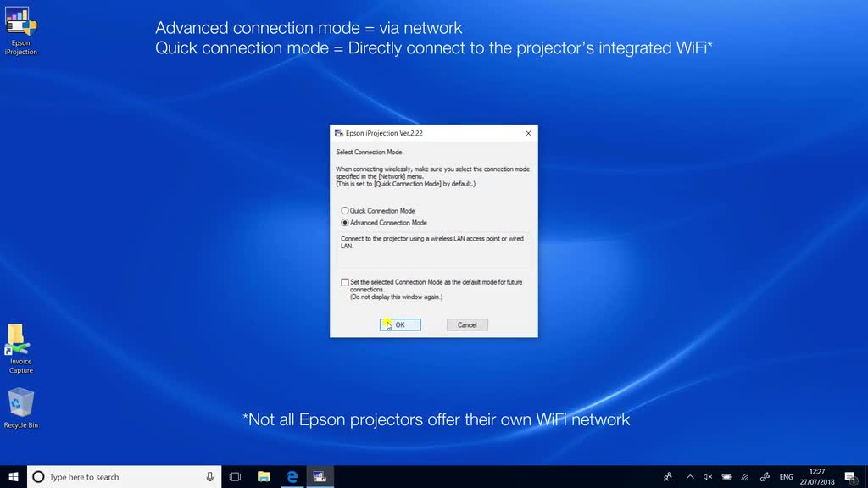Click the iProjection dialog title bar icon
868x488 pixels.
339,133
